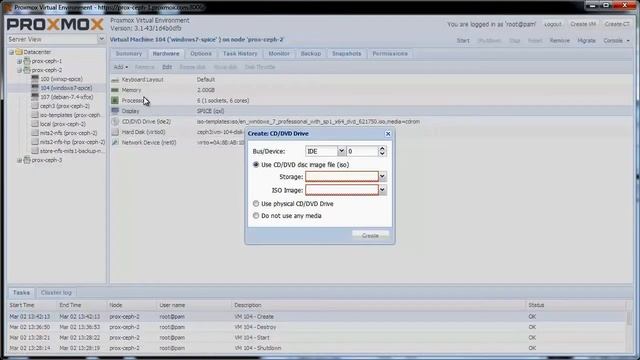Click the storage icon for store-nfs-mits1-backup
Viewport: 640px width, 360px height.
pos(35,151)
